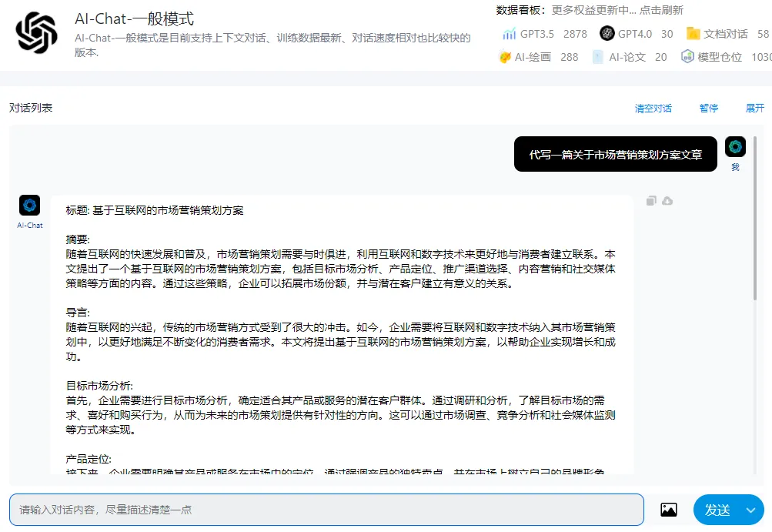This screenshot has height=532, width=772.
Task: Click the AI-论文 document icon
Action: click(598, 57)
